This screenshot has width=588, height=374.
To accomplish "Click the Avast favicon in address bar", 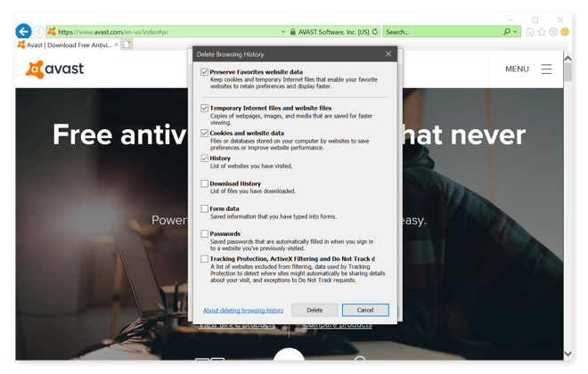I will click(x=52, y=32).
